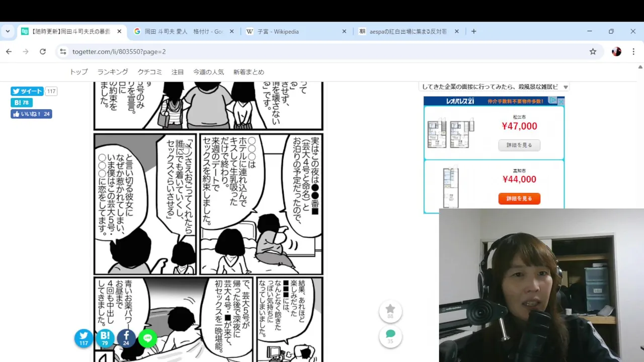Go back to the previous page

coord(9,51)
